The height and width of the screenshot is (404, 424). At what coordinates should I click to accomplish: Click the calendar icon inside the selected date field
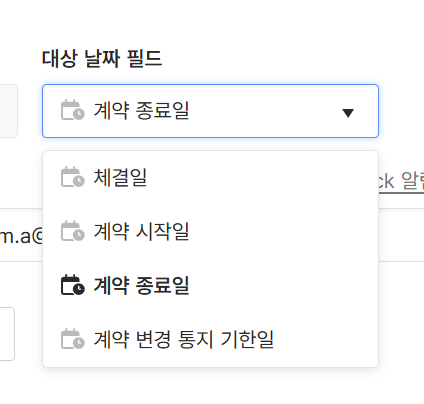coord(73,110)
